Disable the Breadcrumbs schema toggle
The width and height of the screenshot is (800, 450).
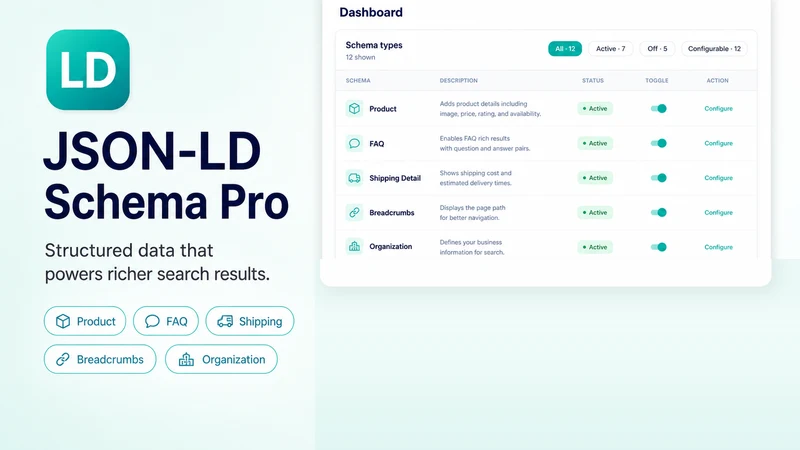click(659, 213)
